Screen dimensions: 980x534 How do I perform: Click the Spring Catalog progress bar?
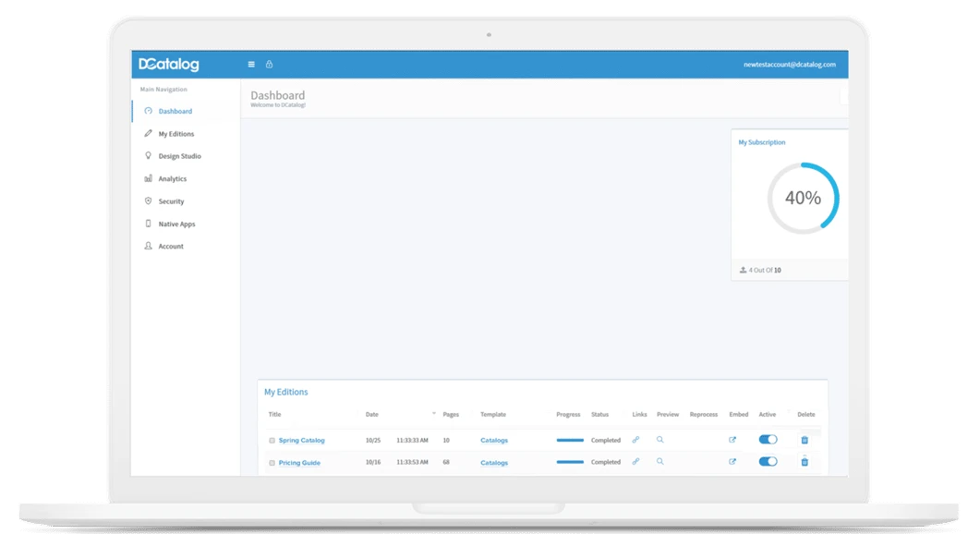[568, 439]
